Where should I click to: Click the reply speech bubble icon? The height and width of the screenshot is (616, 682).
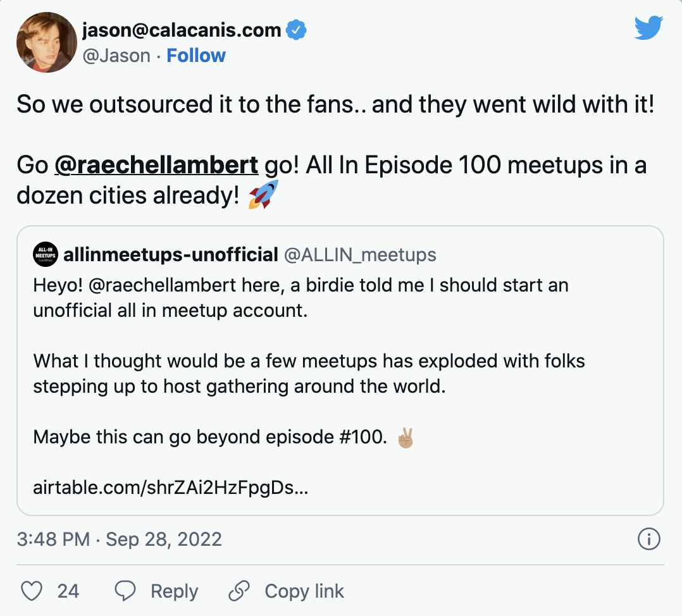click(126, 591)
